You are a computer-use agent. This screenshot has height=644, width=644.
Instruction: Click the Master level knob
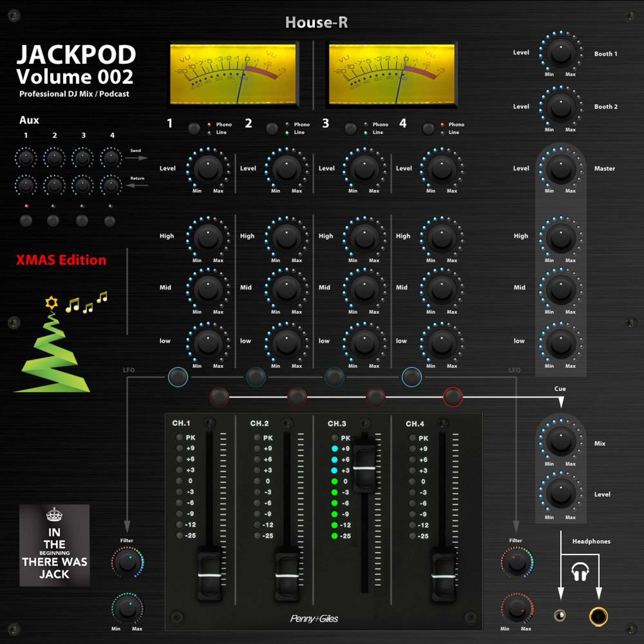(561, 170)
